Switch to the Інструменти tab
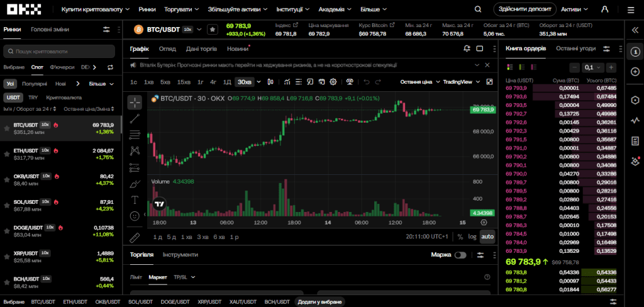The height and width of the screenshot is (307, 644). [x=180, y=255]
